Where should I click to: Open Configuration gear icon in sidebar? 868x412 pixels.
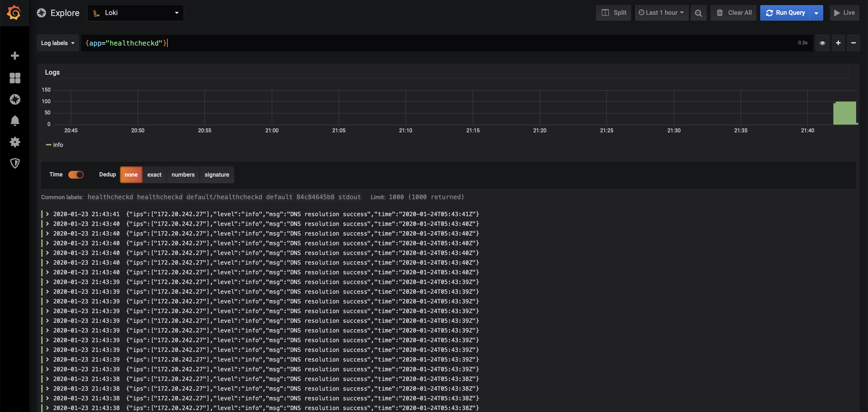click(x=15, y=142)
